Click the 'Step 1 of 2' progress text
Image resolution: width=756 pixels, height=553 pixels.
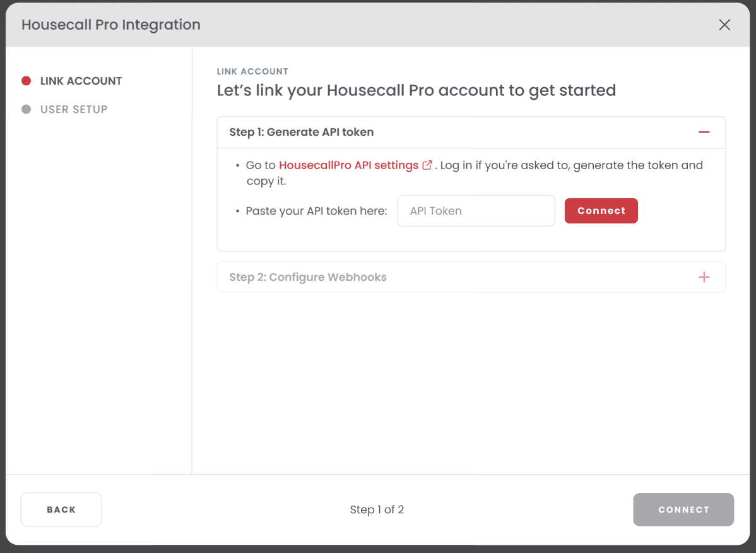pos(377,509)
